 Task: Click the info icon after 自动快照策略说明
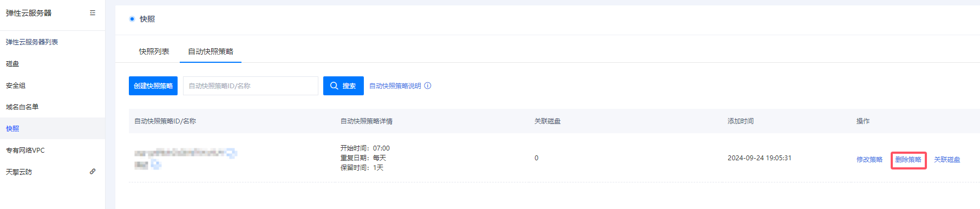(x=428, y=86)
